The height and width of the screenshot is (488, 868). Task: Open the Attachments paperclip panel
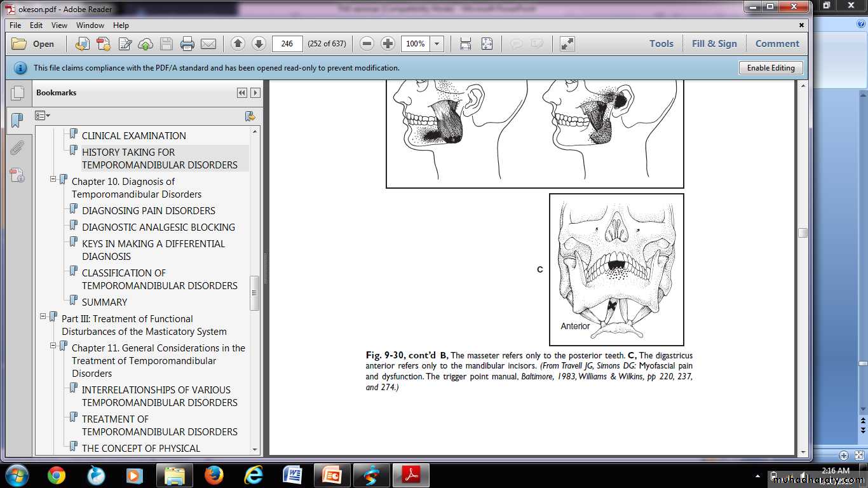pyautogui.click(x=17, y=148)
